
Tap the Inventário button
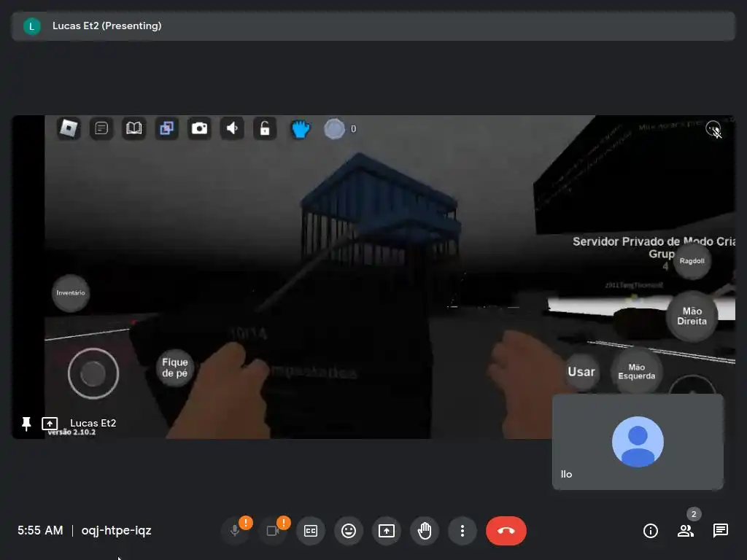click(71, 293)
